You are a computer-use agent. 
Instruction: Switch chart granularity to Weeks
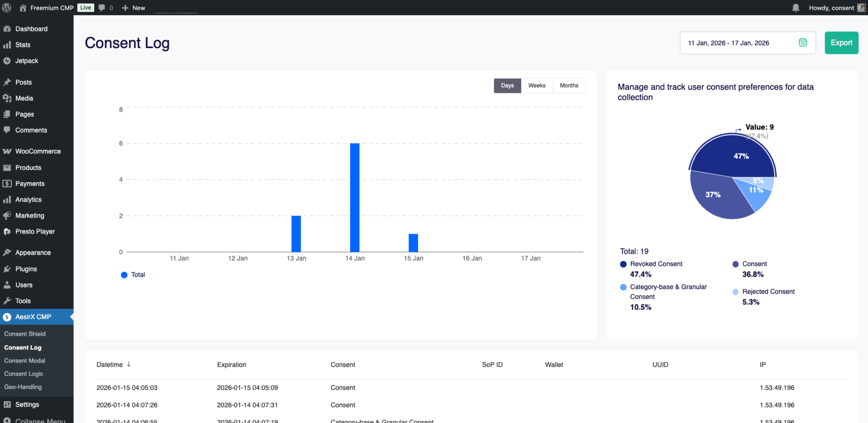click(x=537, y=85)
